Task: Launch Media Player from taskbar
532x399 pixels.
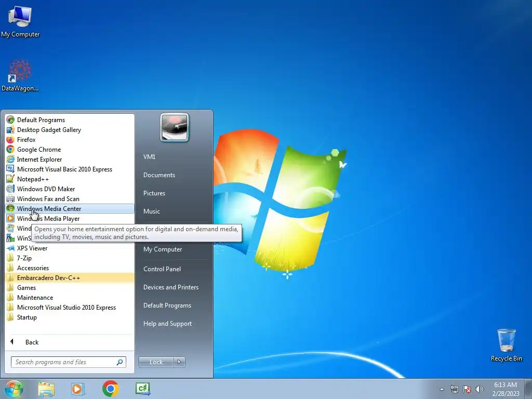Action: [x=78, y=389]
